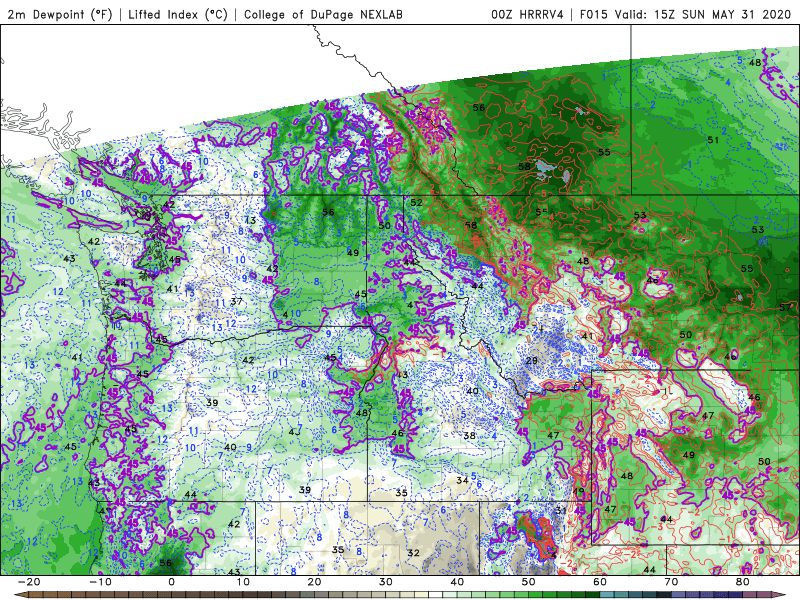Click the black "52" dewpoint value on the map
The height and width of the screenshot is (600, 800).
[x=416, y=203]
